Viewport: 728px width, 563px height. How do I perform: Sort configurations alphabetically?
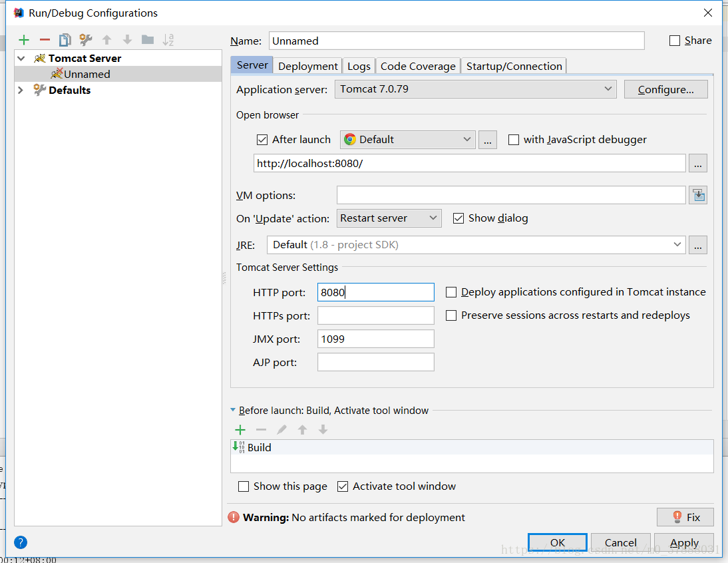pyautogui.click(x=168, y=40)
